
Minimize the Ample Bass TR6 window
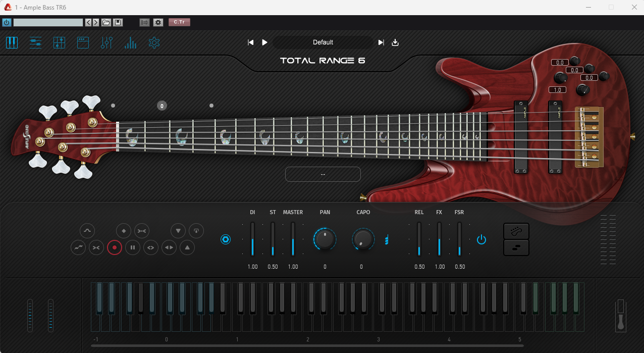coord(588,7)
